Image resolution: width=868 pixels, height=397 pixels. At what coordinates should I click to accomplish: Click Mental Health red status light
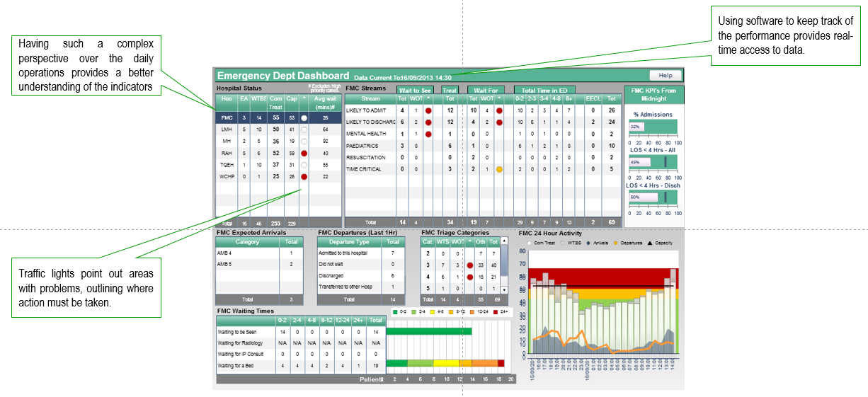click(x=428, y=134)
